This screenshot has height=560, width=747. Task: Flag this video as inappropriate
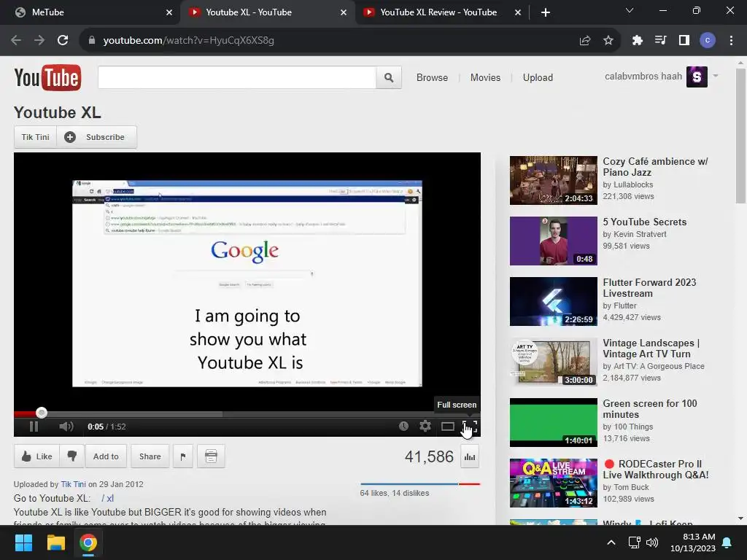pyautogui.click(x=183, y=456)
